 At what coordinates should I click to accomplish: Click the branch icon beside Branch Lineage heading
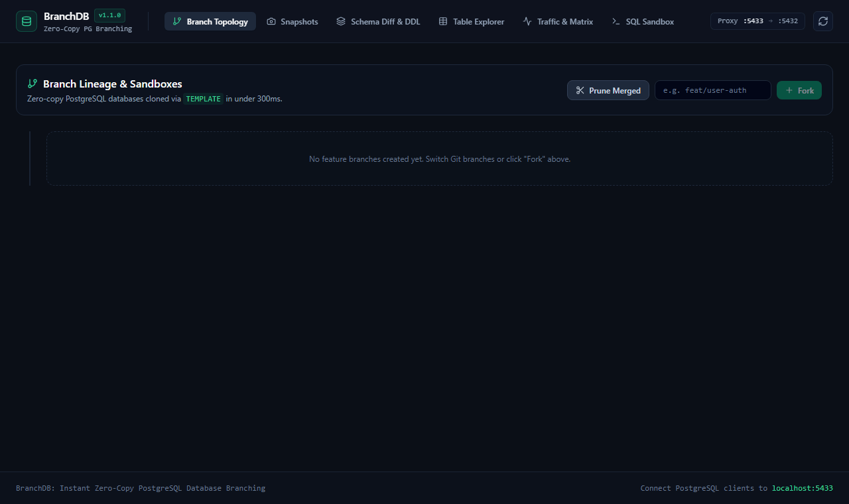click(x=32, y=84)
